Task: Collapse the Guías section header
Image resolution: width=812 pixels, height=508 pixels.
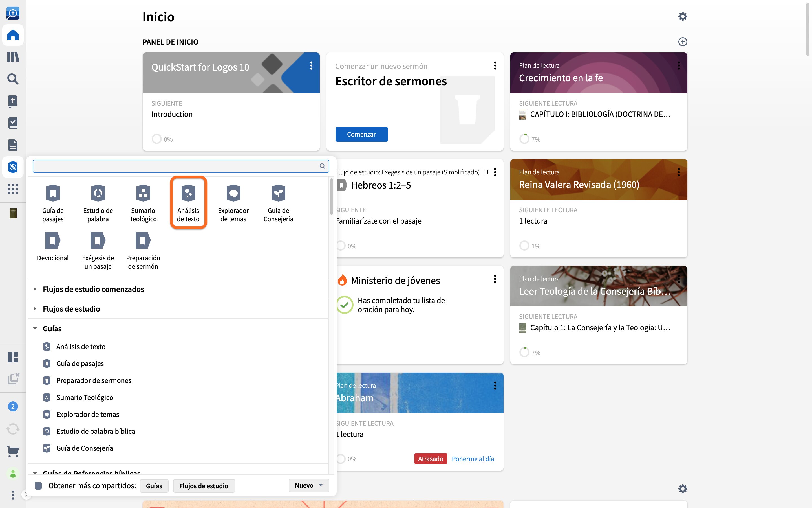Action: click(178, 329)
